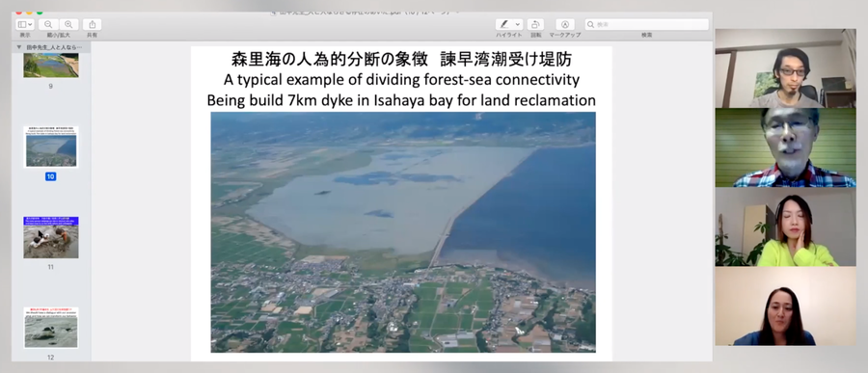Image resolution: width=868 pixels, height=373 pixels.
Task: Select the Highlight pen tool
Action: tap(504, 24)
